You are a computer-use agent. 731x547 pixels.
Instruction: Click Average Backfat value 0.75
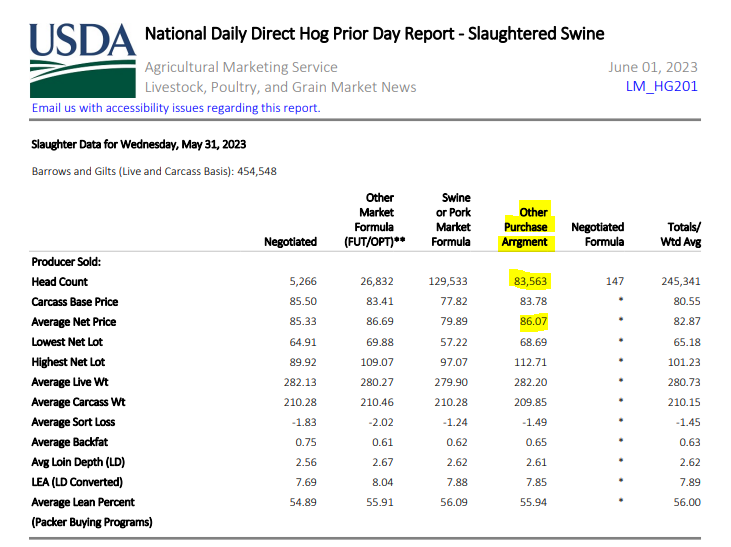point(306,442)
